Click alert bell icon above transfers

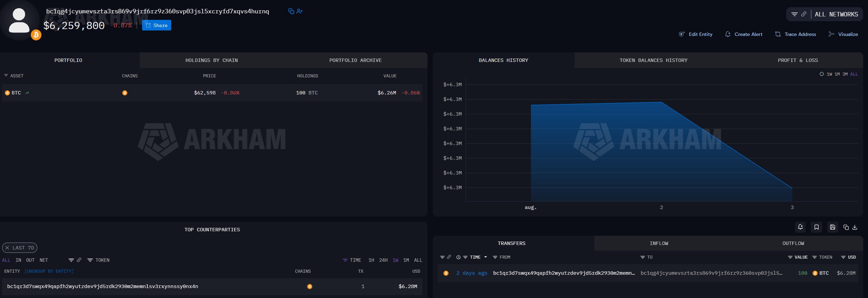[x=800, y=227]
